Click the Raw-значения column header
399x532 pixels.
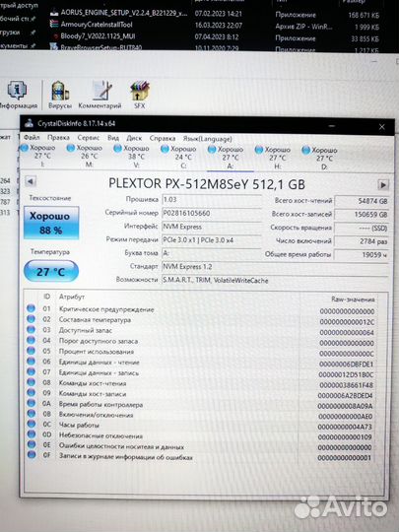(353, 299)
